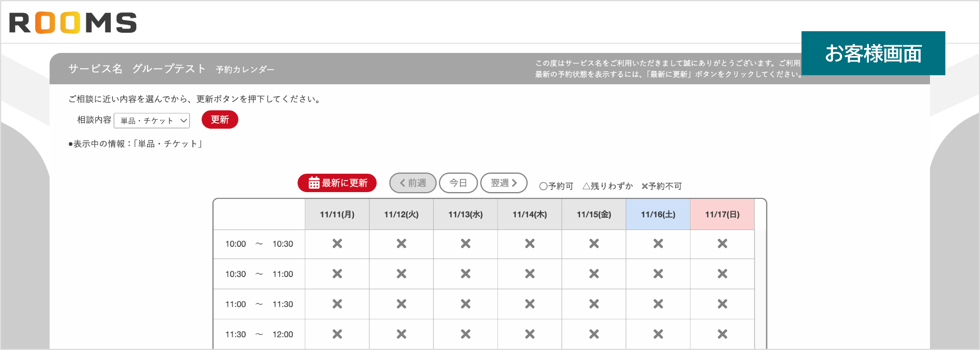Click the left chevron on 前週

(402, 183)
